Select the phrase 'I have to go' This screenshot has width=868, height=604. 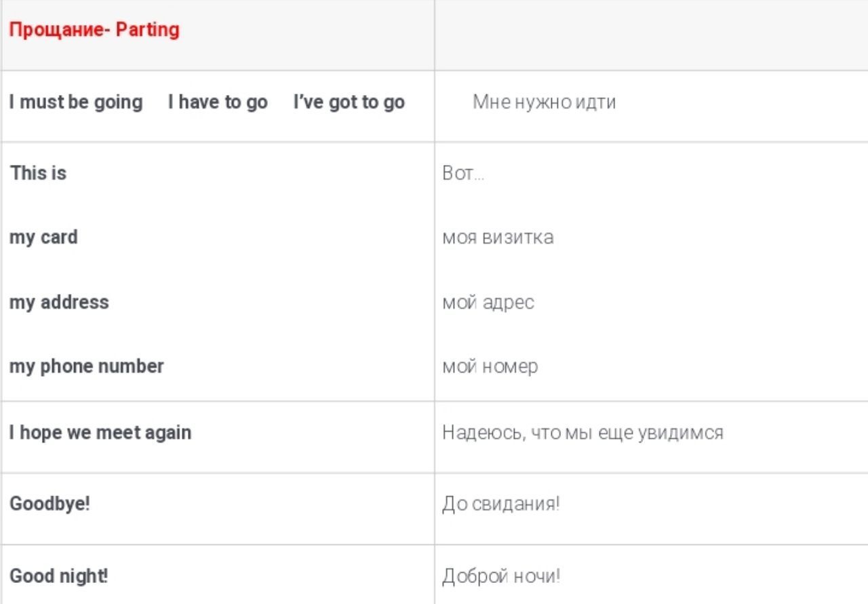[218, 102]
